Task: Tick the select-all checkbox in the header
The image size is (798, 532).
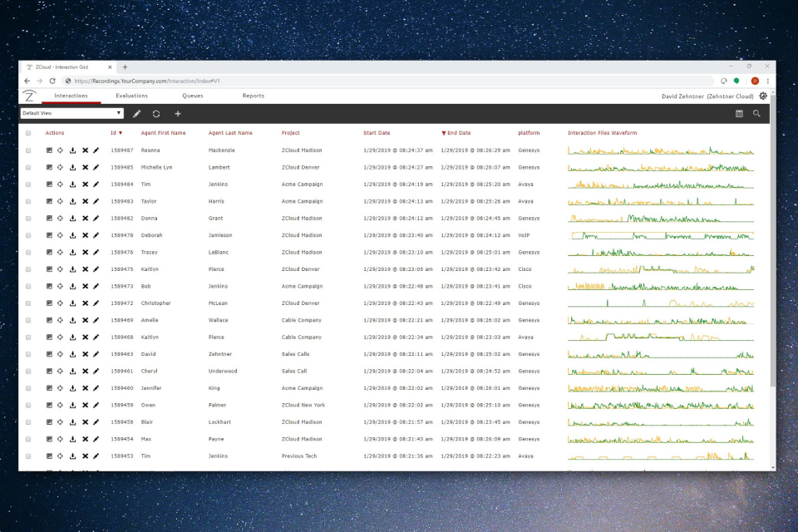Action: coord(28,133)
